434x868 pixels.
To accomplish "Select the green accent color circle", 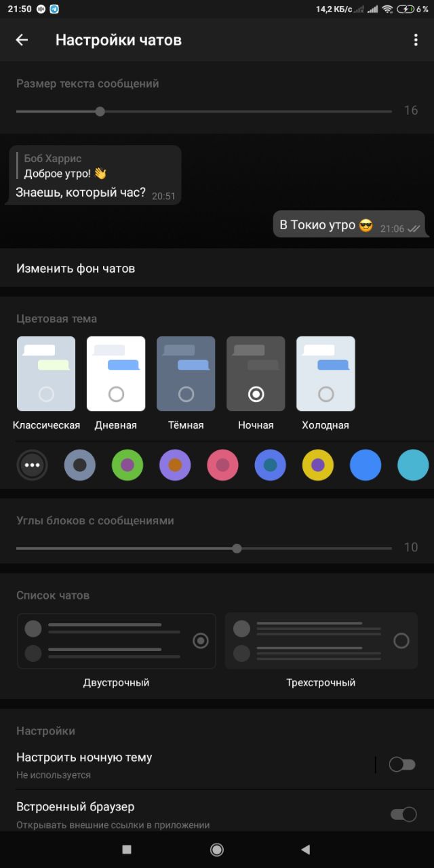I will [x=127, y=465].
